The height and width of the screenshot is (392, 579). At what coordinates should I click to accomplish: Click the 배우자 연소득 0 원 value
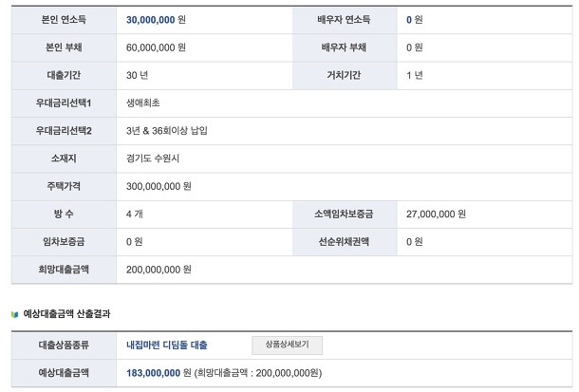(414, 19)
